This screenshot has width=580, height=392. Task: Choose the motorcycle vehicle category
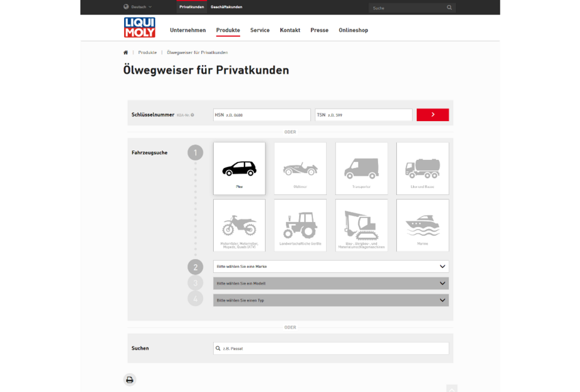pyautogui.click(x=239, y=225)
